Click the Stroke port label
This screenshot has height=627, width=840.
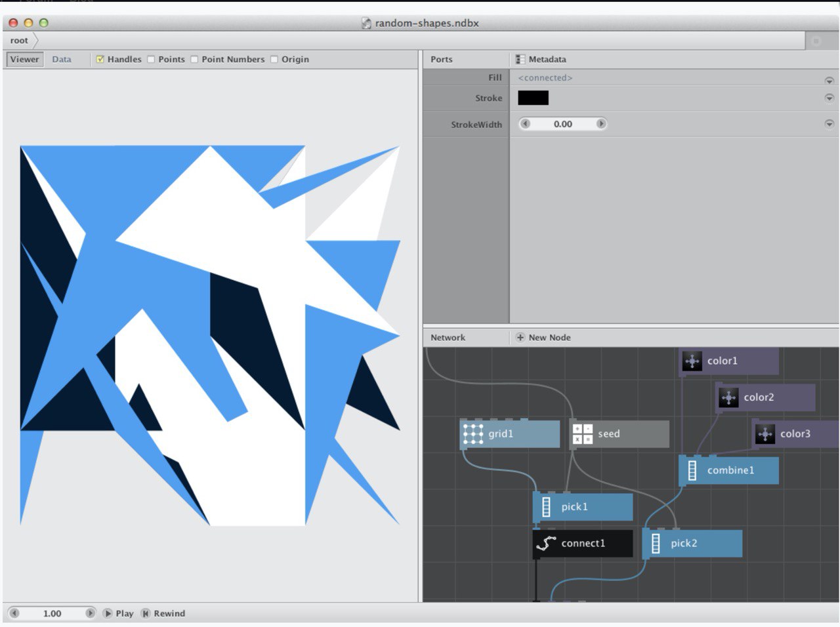coord(489,98)
